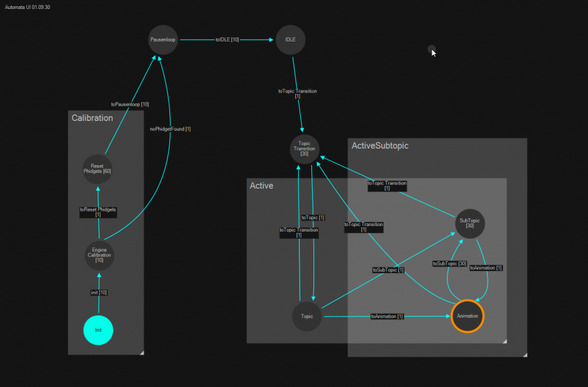Select the orange-outlined Animation node
The height and width of the screenshot is (387, 588).
(x=467, y=317)
